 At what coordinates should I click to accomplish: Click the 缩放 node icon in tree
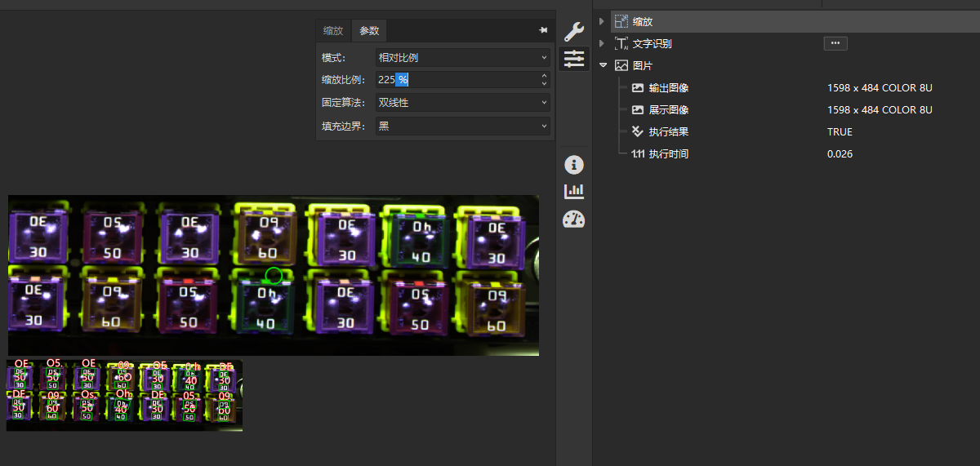coord(621,21)
